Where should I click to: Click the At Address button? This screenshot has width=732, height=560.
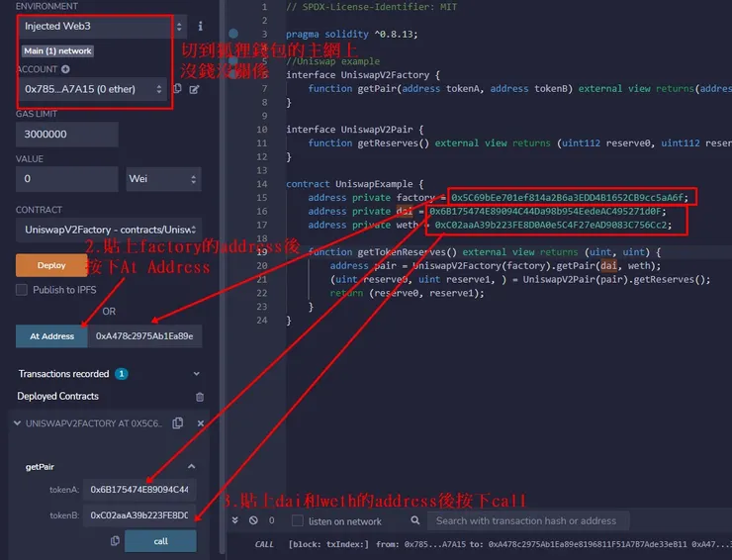pyautogui.click(x=51, y=336)
